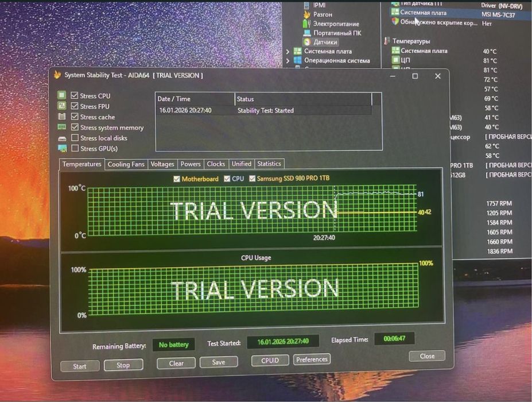Viewport: 532px width, 402px height.
Task: Switch to the Unified tab
Action: [x=241, y=164]
